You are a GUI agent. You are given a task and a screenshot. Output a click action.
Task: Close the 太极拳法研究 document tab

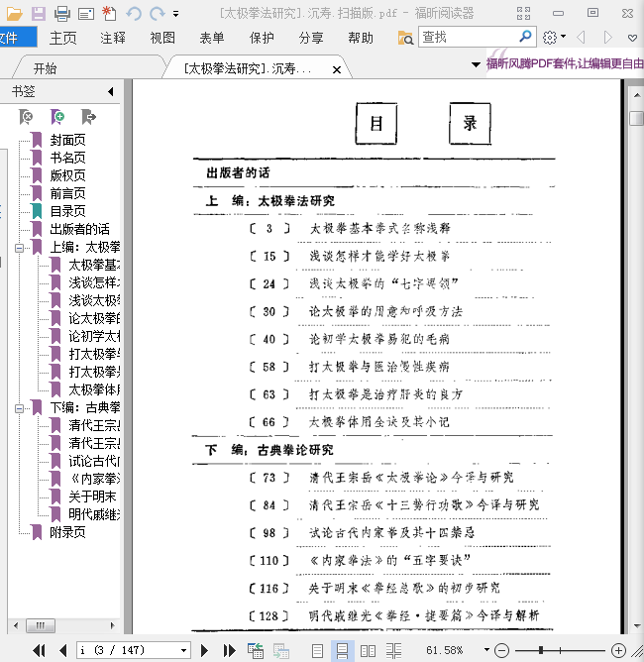(337, 69)
